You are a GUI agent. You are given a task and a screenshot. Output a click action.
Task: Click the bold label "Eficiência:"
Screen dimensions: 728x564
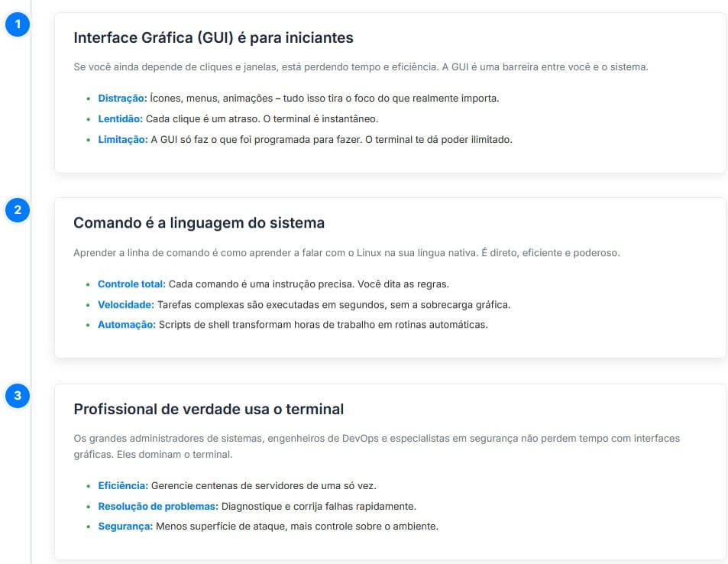coord(123,486)
